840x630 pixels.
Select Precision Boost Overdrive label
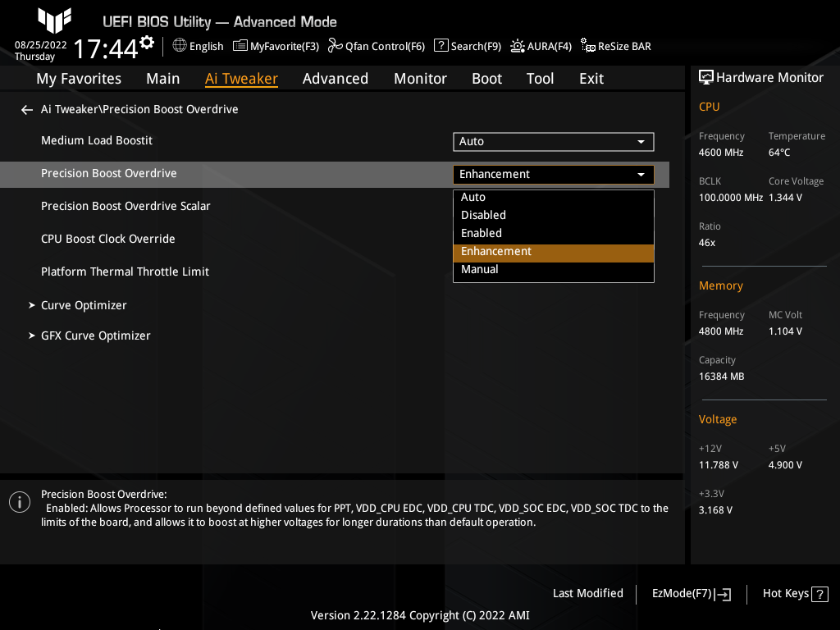[109, 173]
